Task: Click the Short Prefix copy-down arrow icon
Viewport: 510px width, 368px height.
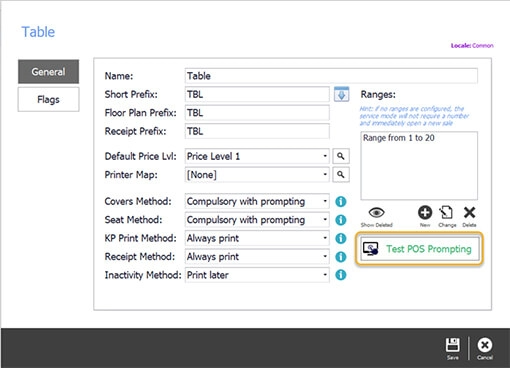Action: coord(341,94)
